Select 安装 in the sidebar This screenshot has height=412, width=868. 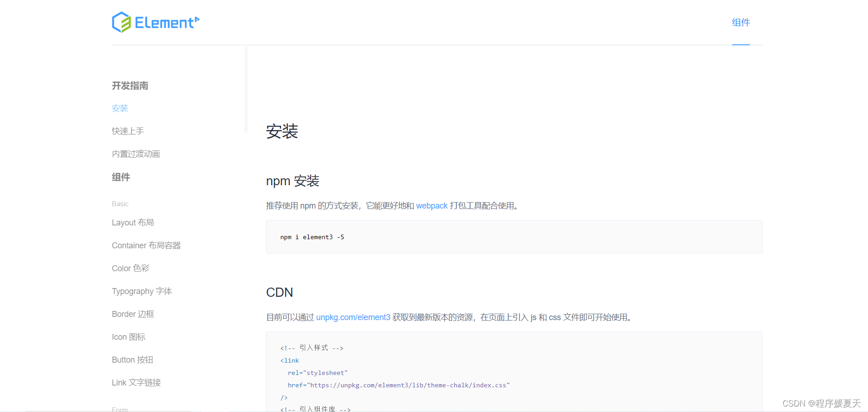point(120,108)
